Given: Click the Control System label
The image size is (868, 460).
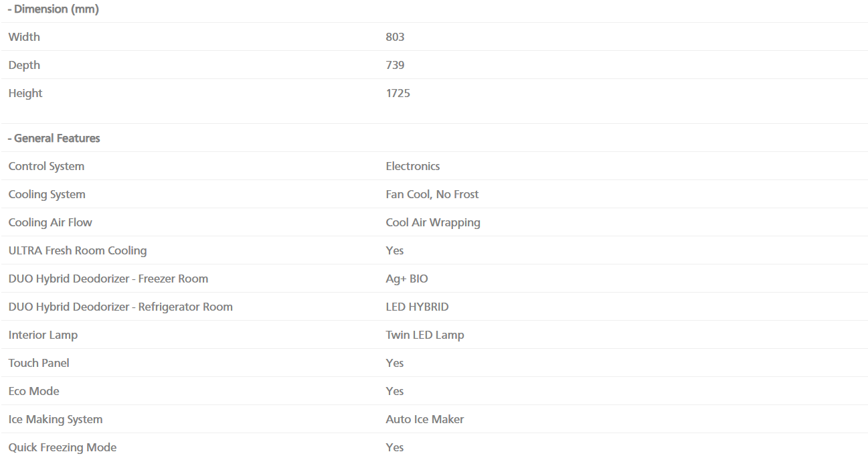Looking at the screenshot, I should click(x=46, y=166).
